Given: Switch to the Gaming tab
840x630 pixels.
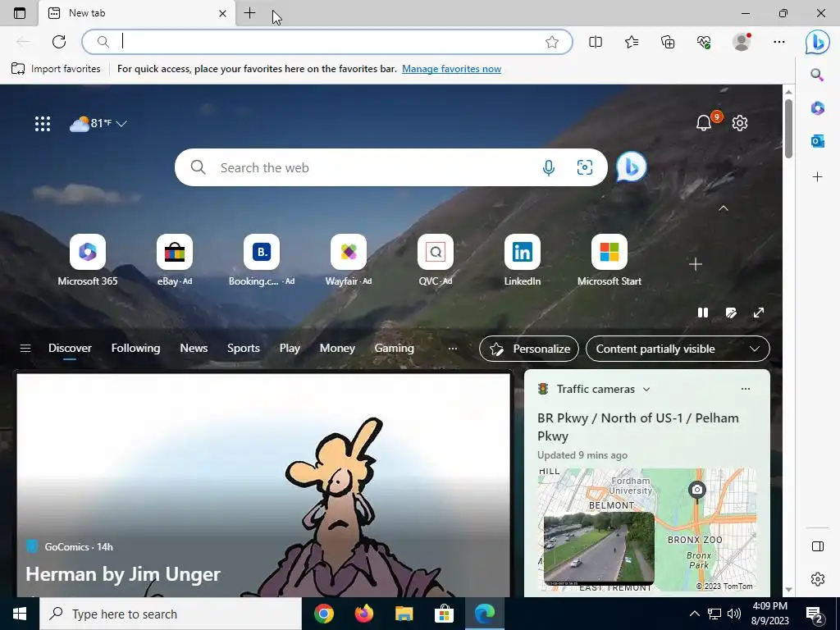Looking at the screenshot, I should point(395,348).
